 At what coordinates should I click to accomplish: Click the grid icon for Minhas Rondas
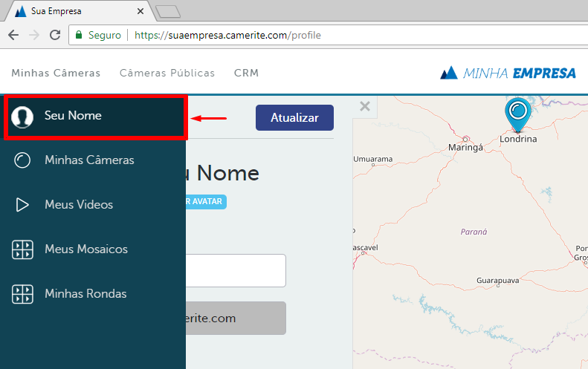23,294
